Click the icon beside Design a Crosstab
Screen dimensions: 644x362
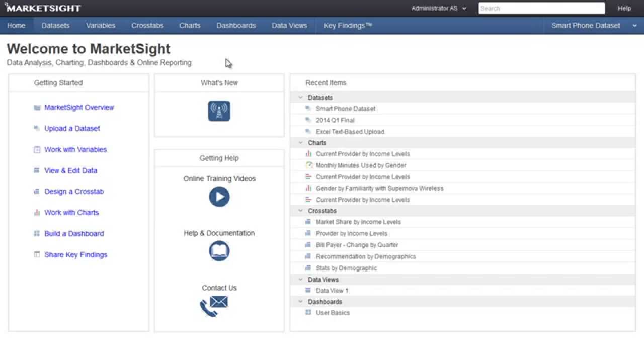point(37,192)
